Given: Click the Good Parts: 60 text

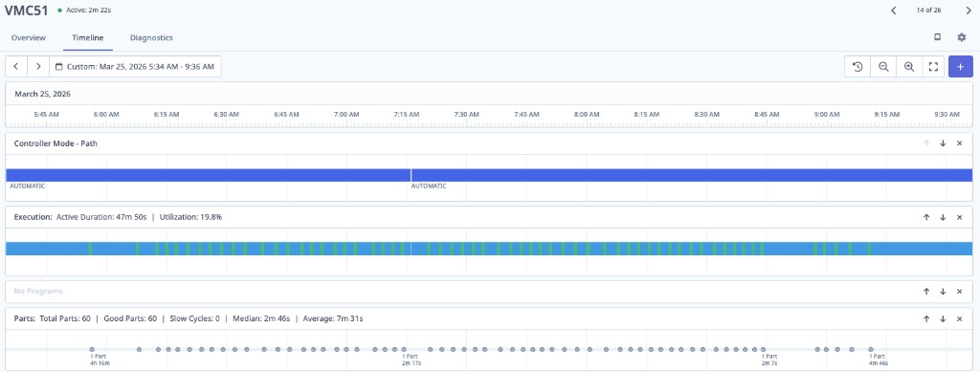Looking at the screenshot, I should (x=130, y=319).
